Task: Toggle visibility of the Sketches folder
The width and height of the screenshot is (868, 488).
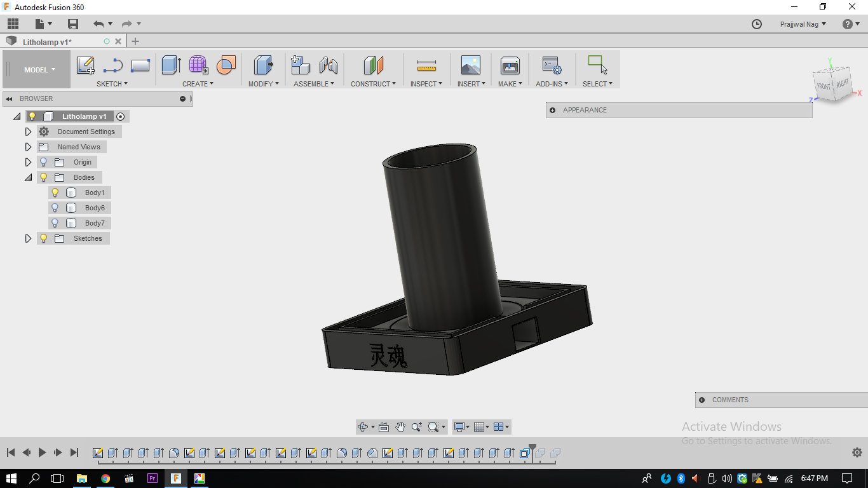Action: coord(43,238)
